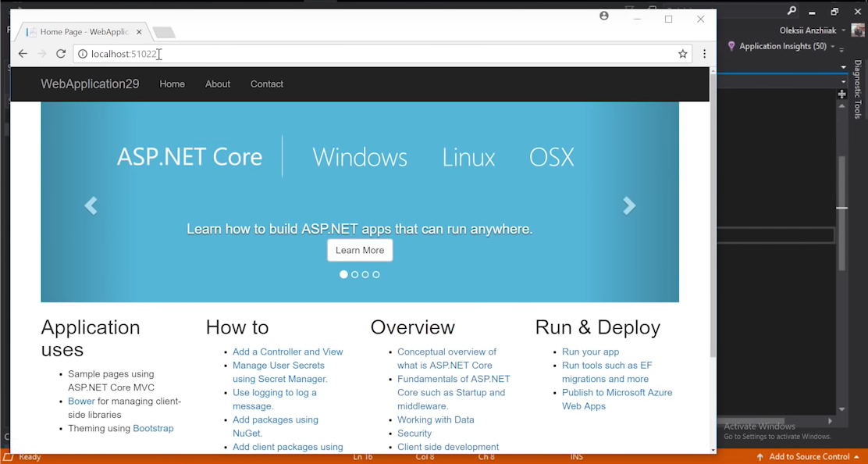868x464 pixels.
Task: Expand the Application Insights dropdown arrow
Action: pyautogui.click(x=833, y=47)
